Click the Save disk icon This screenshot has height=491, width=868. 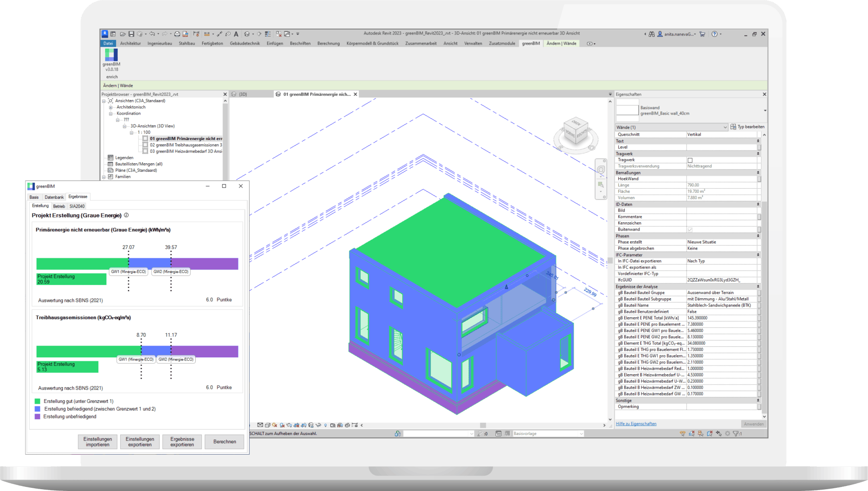(x=131, y=34)
